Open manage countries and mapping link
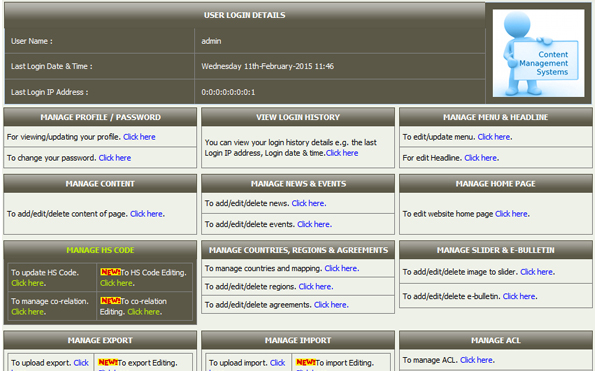This screenshot has height=371, width=595. pos(341,269)
